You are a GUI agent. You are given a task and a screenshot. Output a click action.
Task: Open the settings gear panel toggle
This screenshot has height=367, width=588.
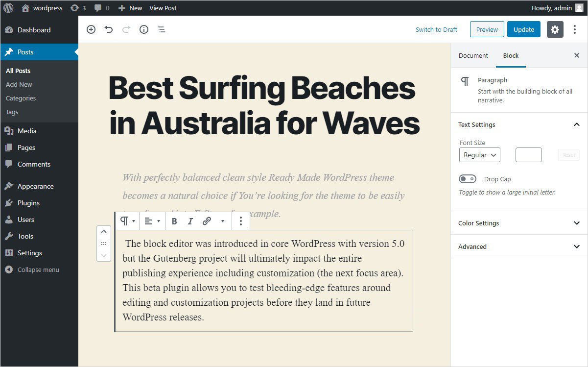(555, 29)
